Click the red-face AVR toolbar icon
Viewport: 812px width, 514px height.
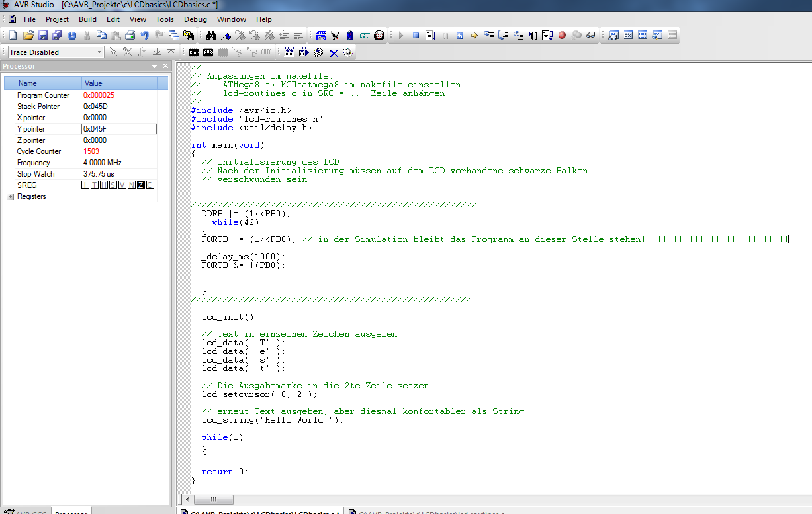pyautogui.click(x=379, y=35)
